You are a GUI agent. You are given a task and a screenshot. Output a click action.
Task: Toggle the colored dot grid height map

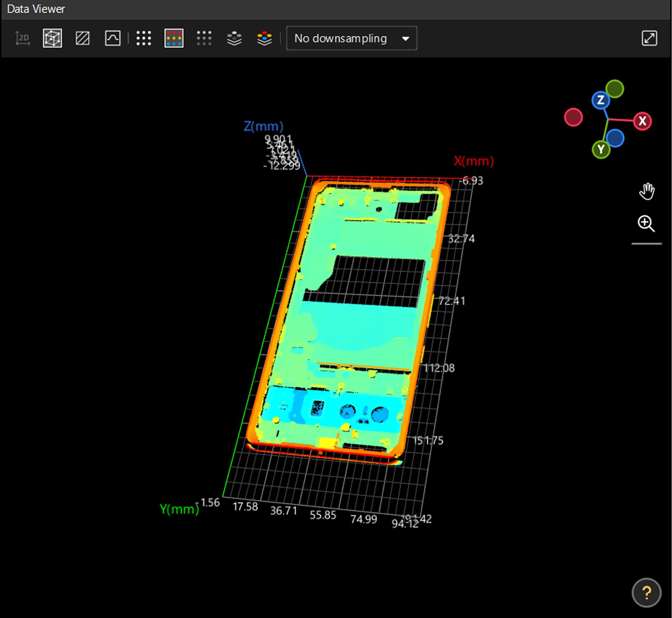click(x=174, y=38)
